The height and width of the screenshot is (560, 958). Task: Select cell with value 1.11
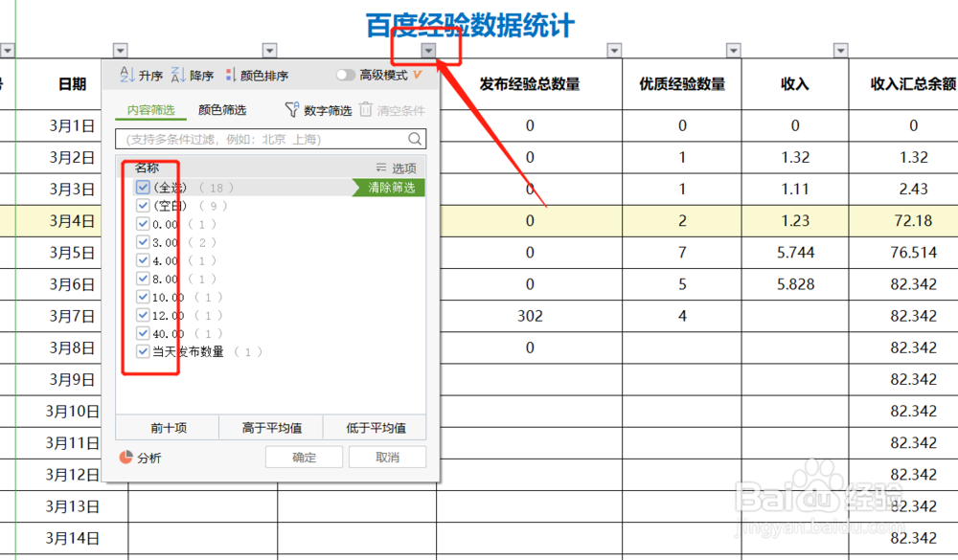[x=795, y=190]
